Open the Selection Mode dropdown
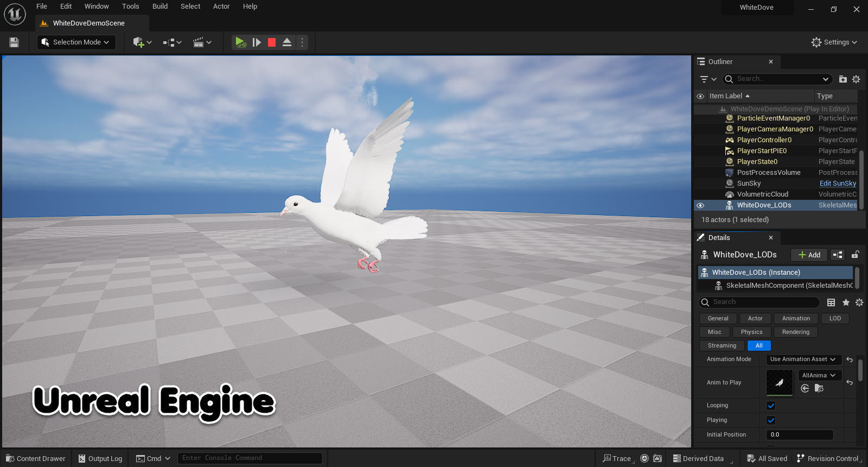Image resolution: width=868 pixels, height=467 pixels. click(76, 42)
